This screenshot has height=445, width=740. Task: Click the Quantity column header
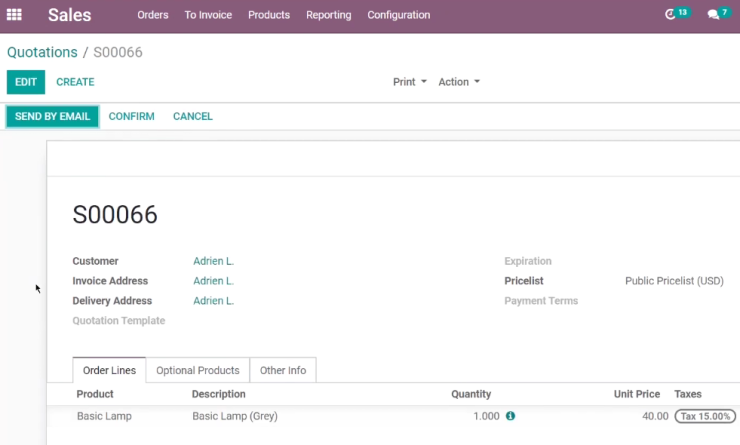[x=471, y=394]
